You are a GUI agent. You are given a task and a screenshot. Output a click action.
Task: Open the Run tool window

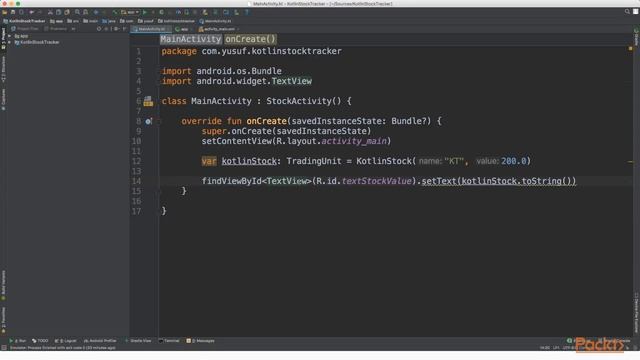coord(18,340)
